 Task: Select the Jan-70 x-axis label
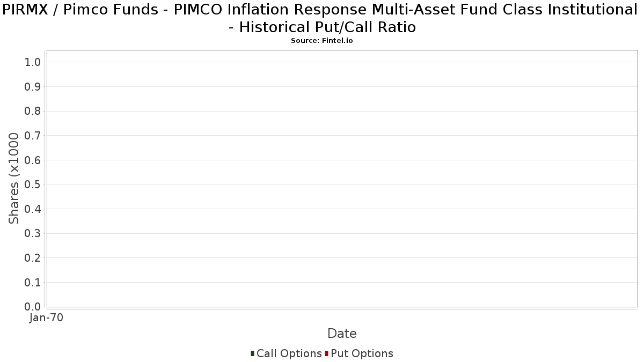coord(47,317)
